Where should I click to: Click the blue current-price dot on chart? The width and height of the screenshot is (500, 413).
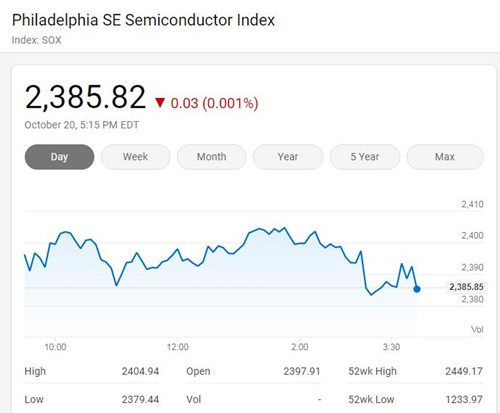click(417, 289)
